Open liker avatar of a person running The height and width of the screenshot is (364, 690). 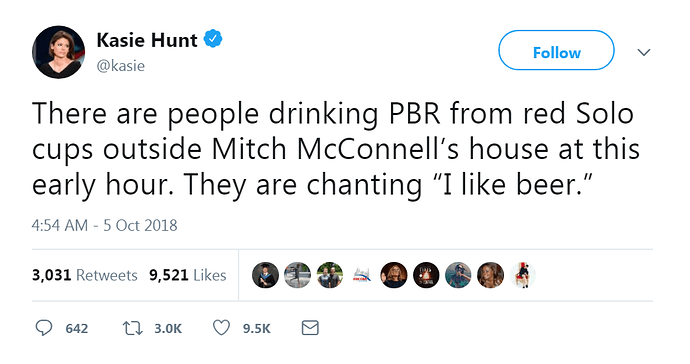point(297,275)
